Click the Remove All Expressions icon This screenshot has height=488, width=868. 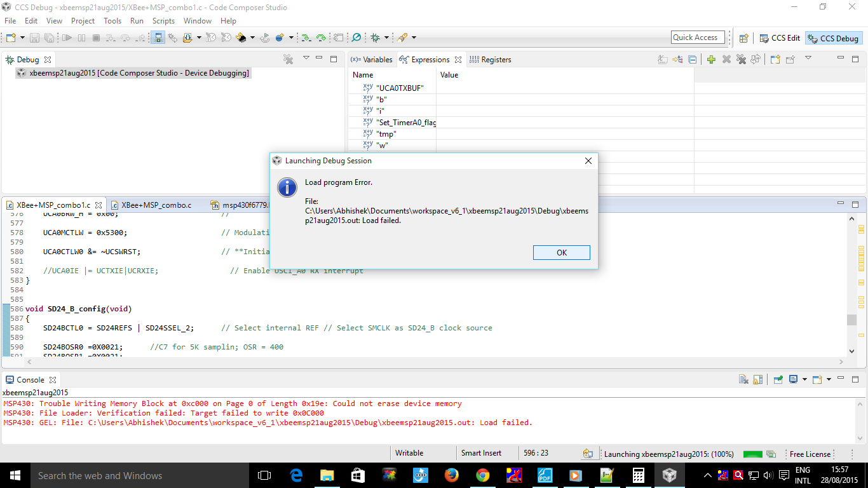741,60
